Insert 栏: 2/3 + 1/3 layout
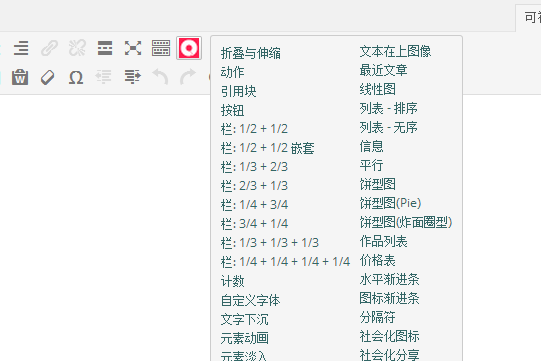The image size is (541, 361). click(x=254, y=186)
